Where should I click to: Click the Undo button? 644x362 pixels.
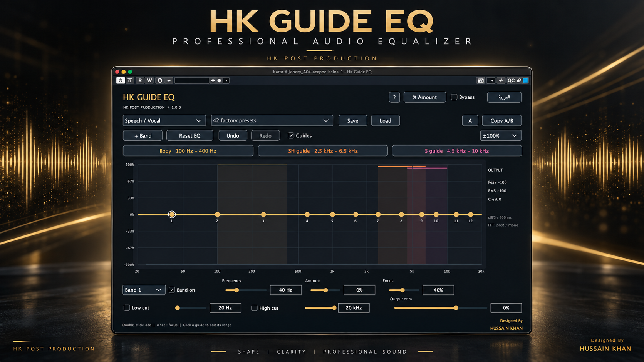[233, 136]
